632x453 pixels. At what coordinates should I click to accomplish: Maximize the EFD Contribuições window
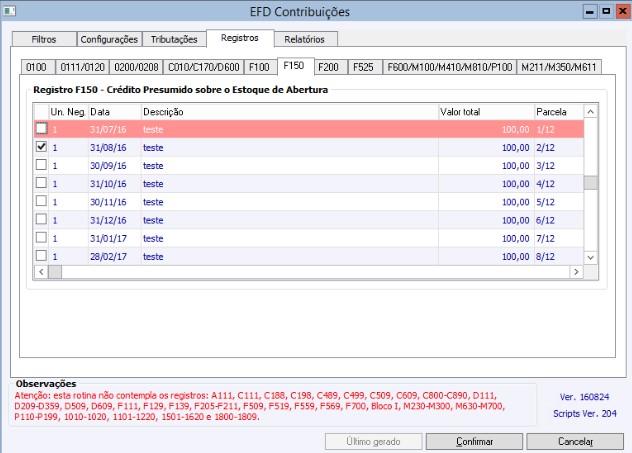606,11
